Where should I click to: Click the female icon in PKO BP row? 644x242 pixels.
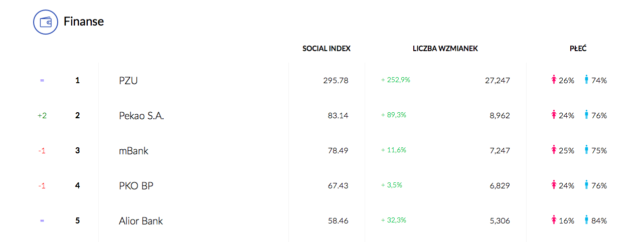click(x=554, y=185)
